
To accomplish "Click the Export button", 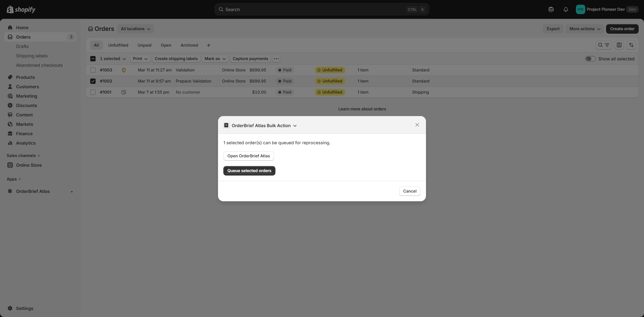I will click(x=553, y=29).
